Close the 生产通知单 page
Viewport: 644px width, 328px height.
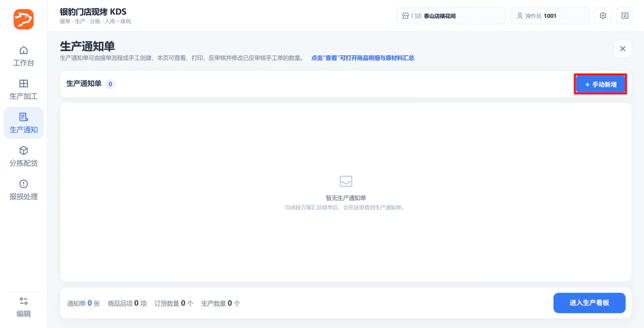point(622,49)
